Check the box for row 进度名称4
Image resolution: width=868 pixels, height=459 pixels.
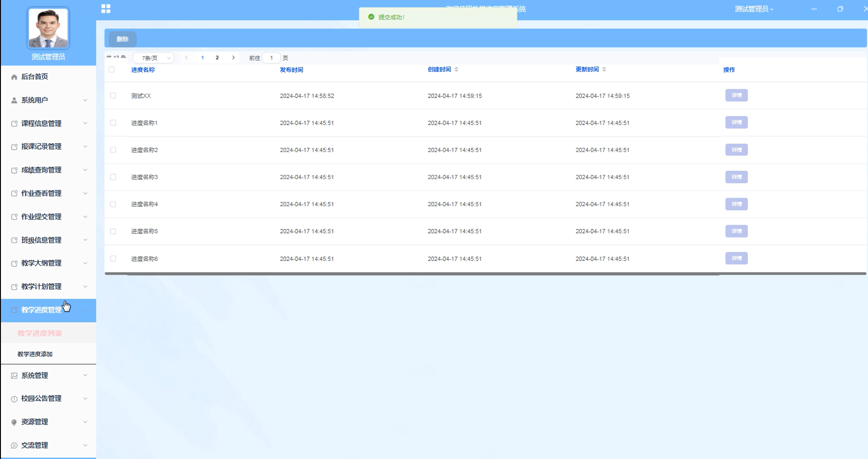point(113,204)
